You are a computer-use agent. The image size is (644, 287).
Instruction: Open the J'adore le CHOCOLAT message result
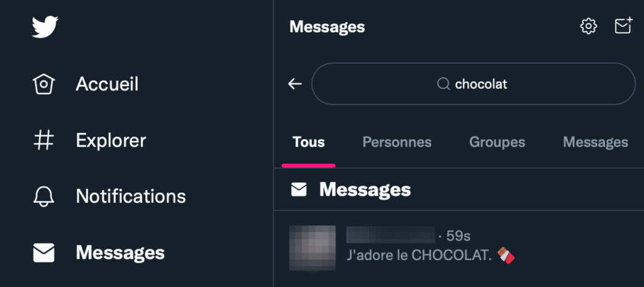tap(458, 248)
